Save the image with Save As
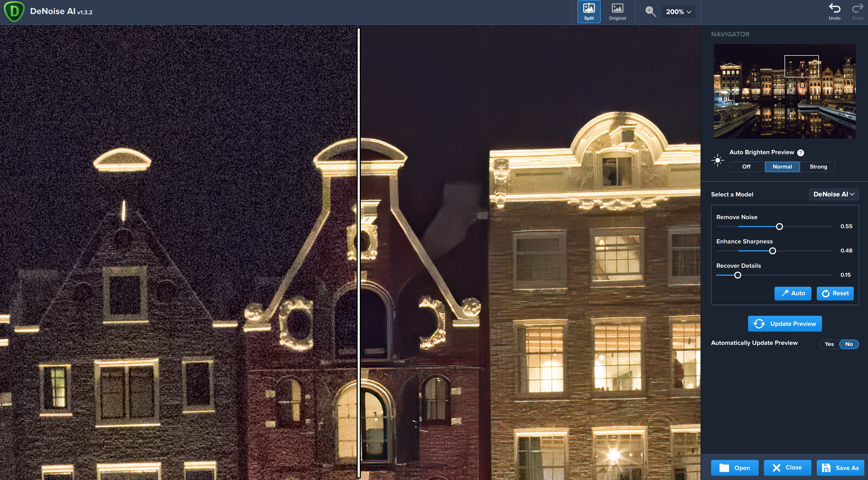The image size is (868, 480). (840, 468)
